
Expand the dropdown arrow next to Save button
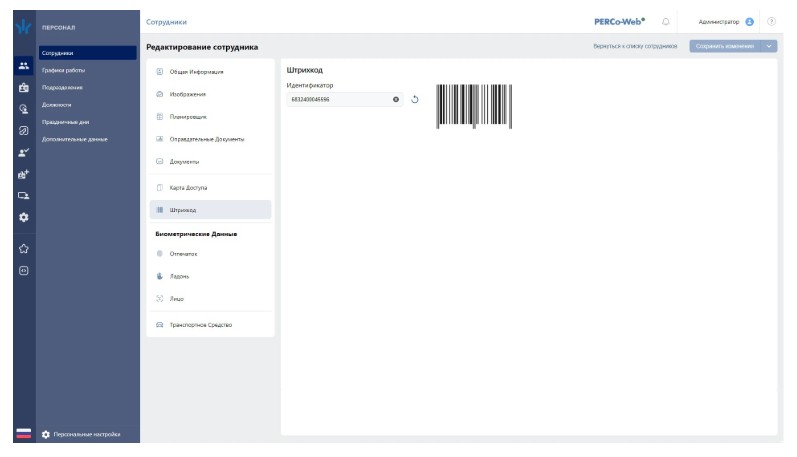(x=769, y=46)
